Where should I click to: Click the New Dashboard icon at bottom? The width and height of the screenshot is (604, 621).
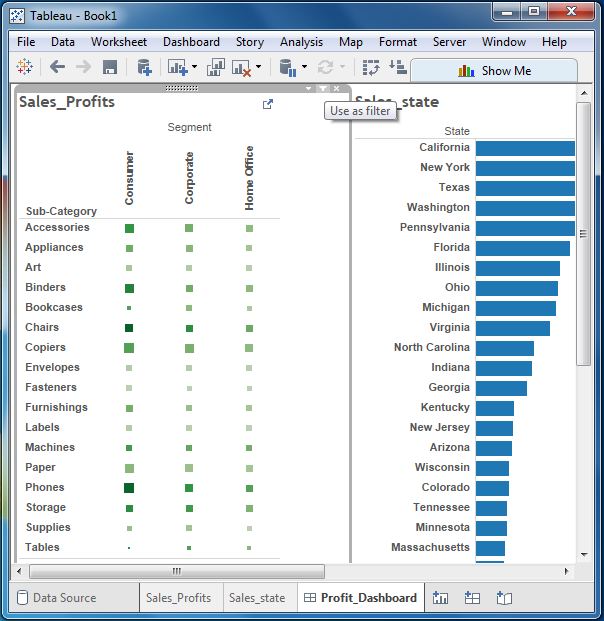click(473, 597)
